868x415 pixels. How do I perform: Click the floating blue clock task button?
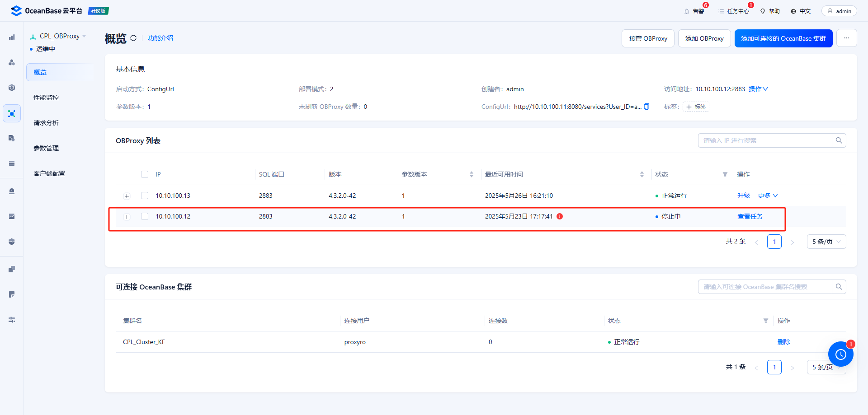click(840, 354)
